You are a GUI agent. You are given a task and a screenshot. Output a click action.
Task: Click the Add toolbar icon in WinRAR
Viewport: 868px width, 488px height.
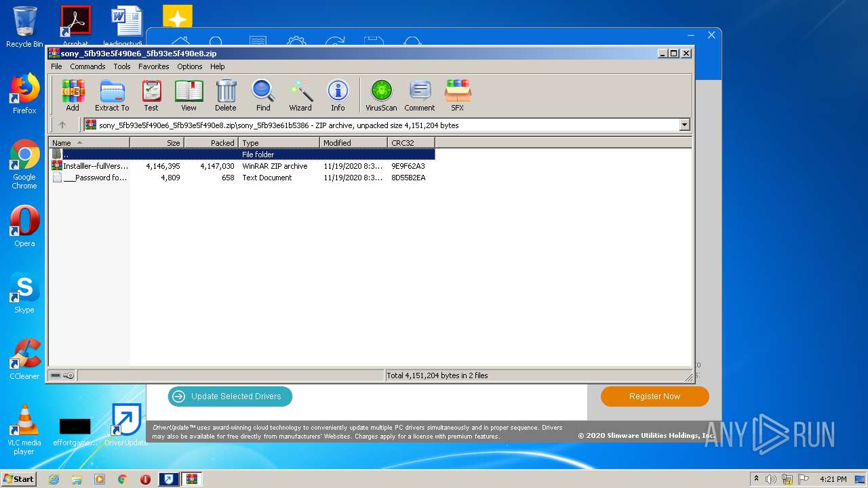pos(73,95)
